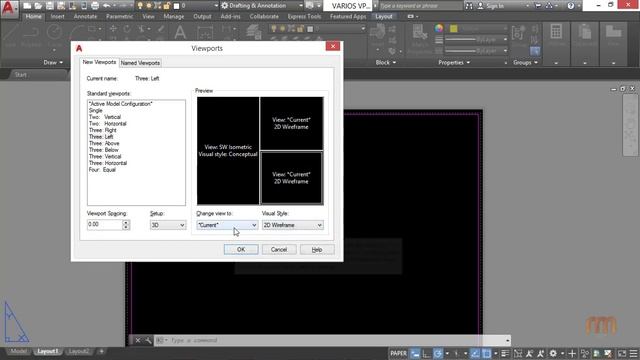The width and height of the screenshot is (640, 360).
Task: Open the Setup 3D dropdown
Action: point(168,225)
